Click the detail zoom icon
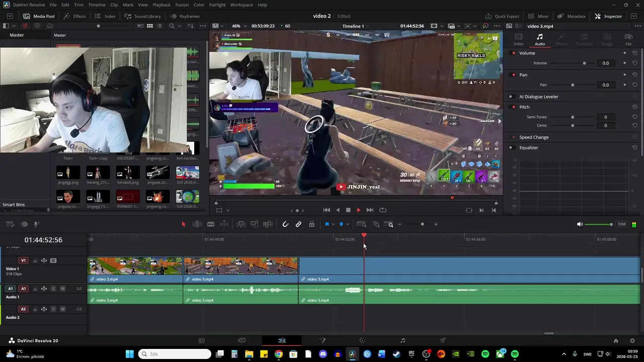644x362 pixels. click(x=376, y=224)
